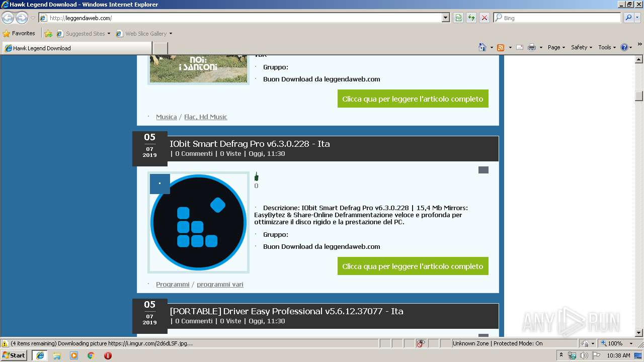Add page to Favorites bar icon
The height and width of the screenshot is (362, 644).
click(48, 34)
